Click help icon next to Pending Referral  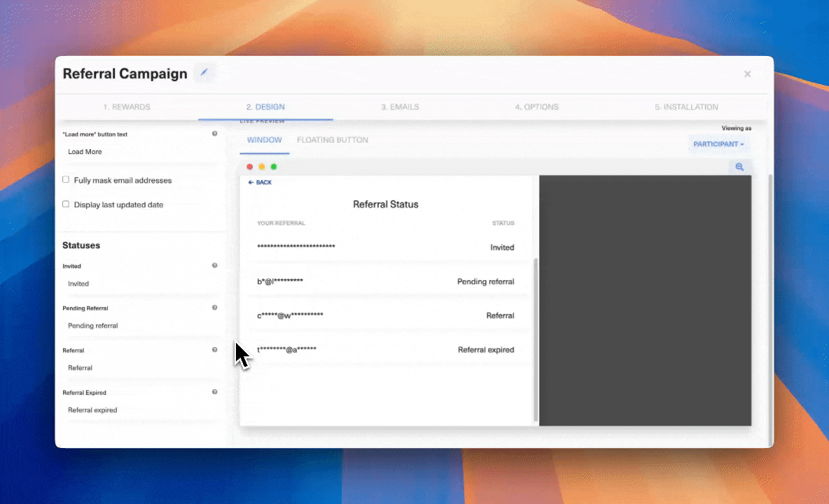click(x=215, y=308)
